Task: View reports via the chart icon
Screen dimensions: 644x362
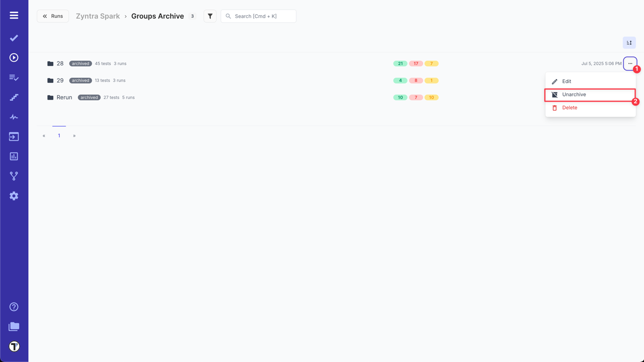Action: 14,156
